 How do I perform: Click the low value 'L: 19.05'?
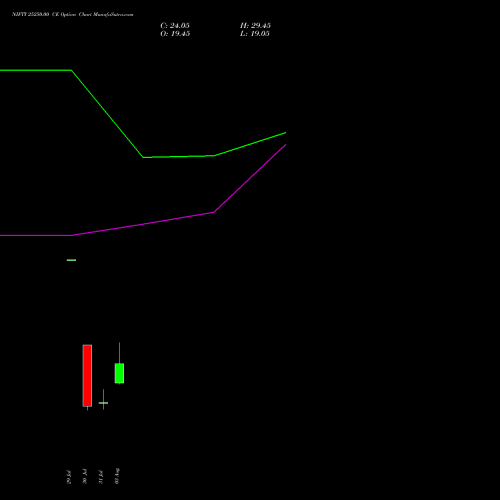pos(255,34)
